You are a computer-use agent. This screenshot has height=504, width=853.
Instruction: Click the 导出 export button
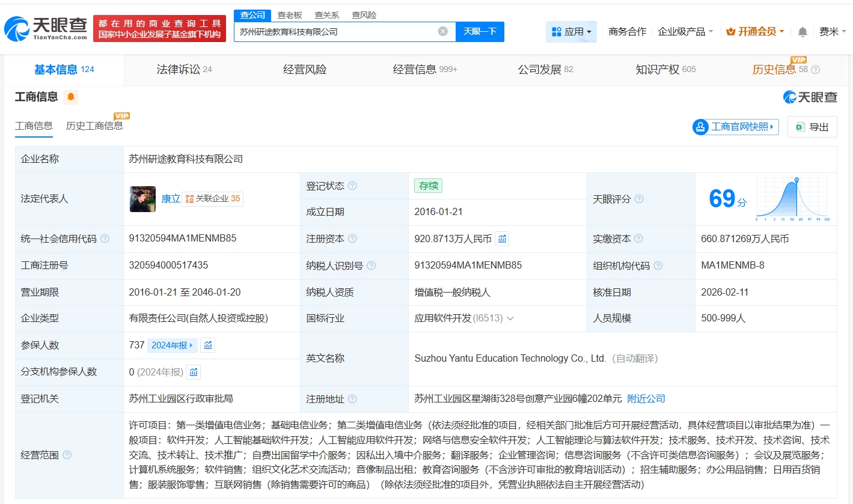(x=812, y=127)
